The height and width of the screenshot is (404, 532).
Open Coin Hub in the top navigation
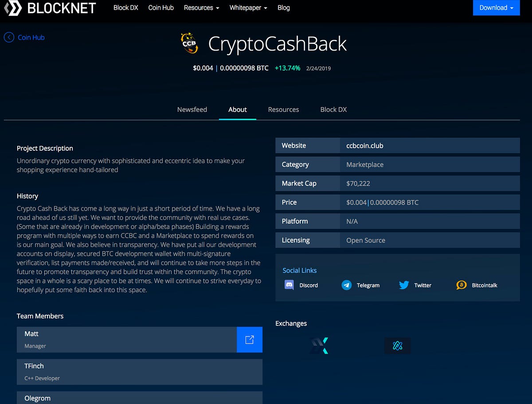tap(161, 8)
